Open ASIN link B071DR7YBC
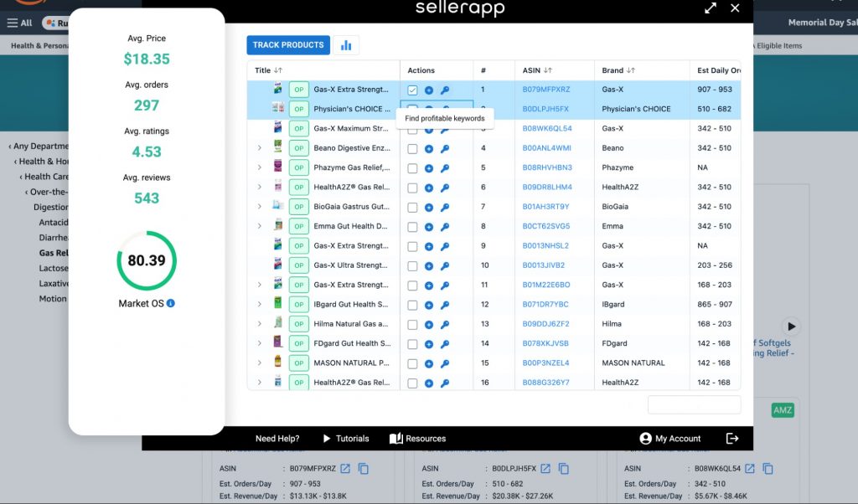Screen dimensions: 858x504 545,305
